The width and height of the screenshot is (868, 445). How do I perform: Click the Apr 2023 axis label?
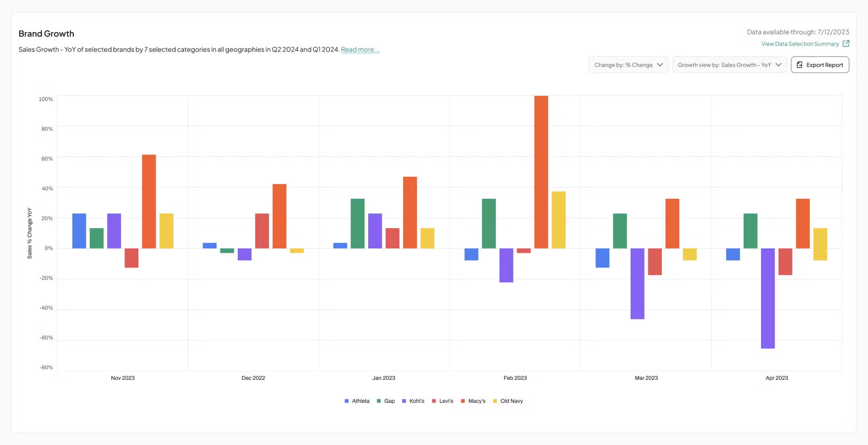(x=777, y=378)
